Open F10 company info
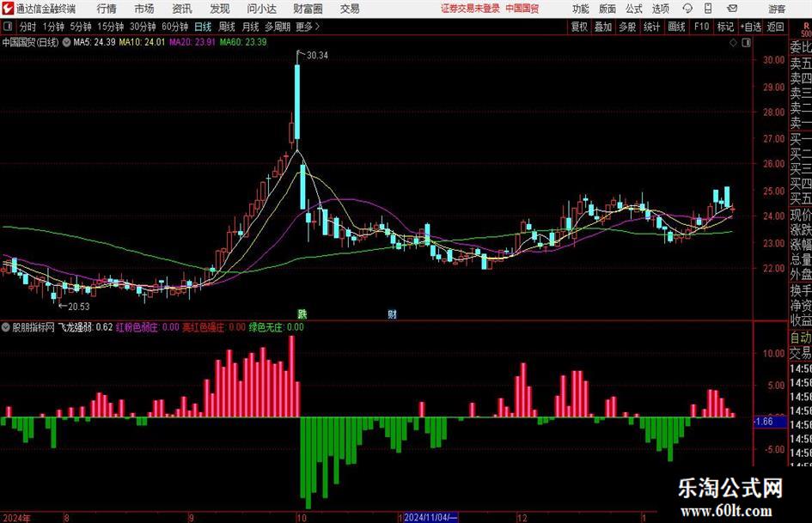The image size is (812, 523). 701,27
